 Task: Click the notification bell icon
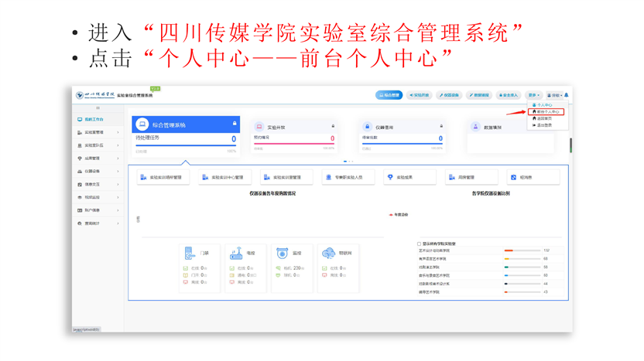(566, 95)
